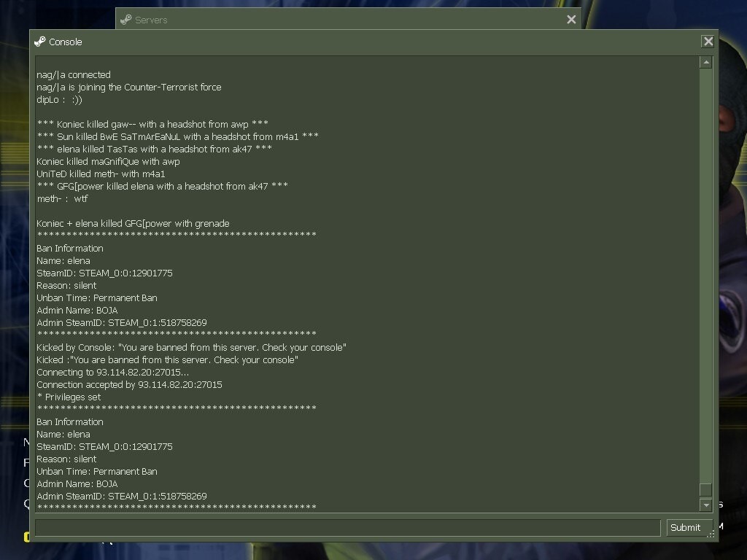Click the Submit button

(x=686, y=528)
